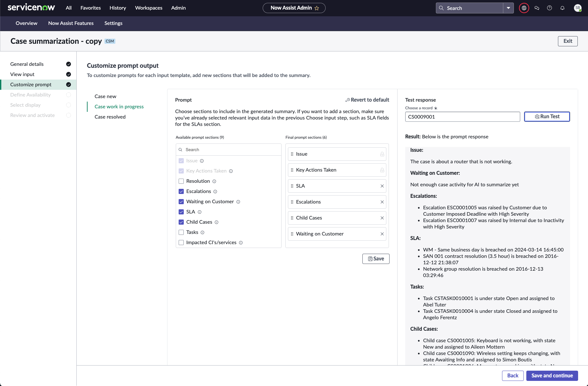Image resolution: width=588 pixels, height=386 pixels.
Task: Expand the global search dropdown arrow
Action: coord(508,8)
